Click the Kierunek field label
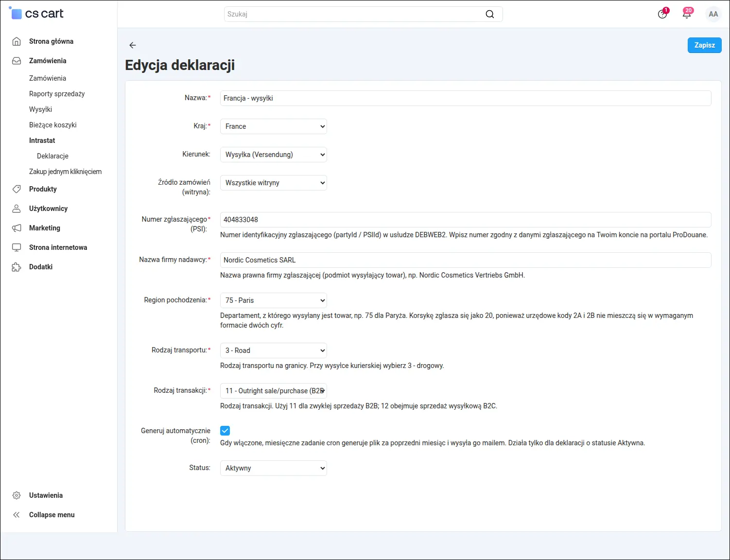 196,154
